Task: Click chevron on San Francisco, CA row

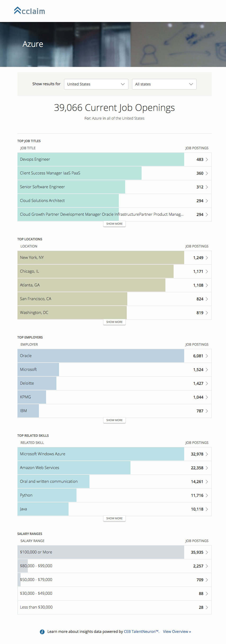Action: click(x=207, y=299)
